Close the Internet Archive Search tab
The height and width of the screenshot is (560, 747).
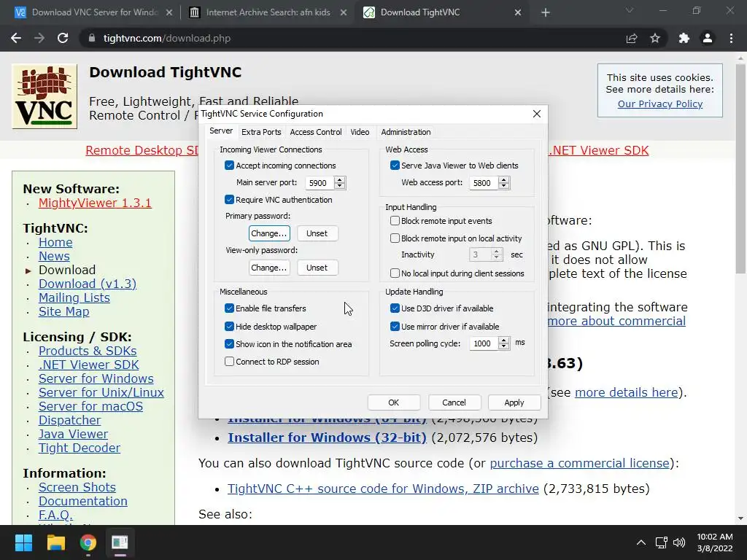pyautogui.click(x=344, y=12)
